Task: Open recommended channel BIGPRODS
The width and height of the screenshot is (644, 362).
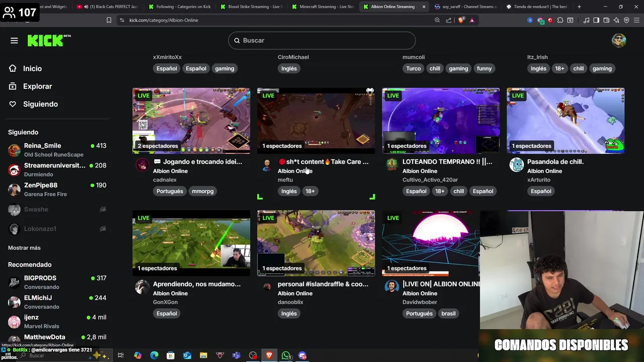Action: tap(57, 282)
